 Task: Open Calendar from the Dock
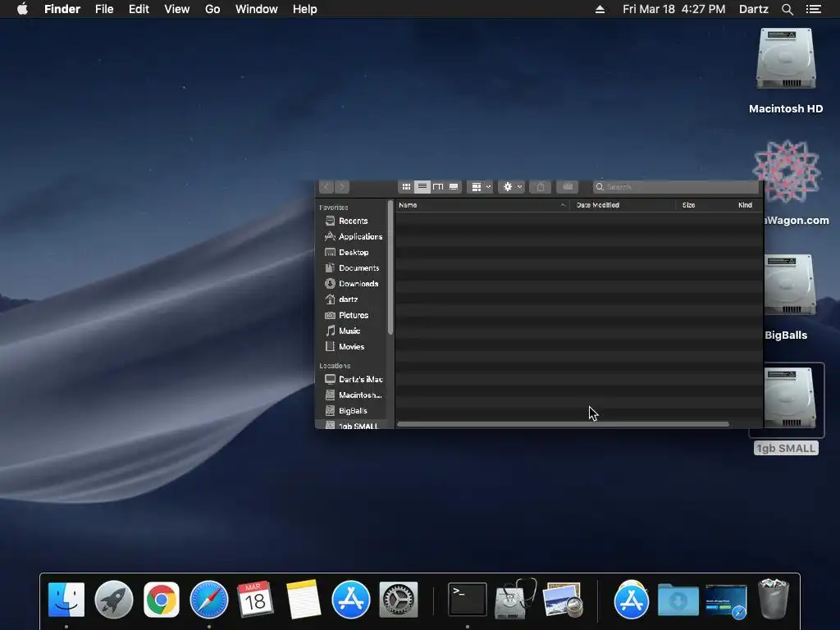click(256, 600)
